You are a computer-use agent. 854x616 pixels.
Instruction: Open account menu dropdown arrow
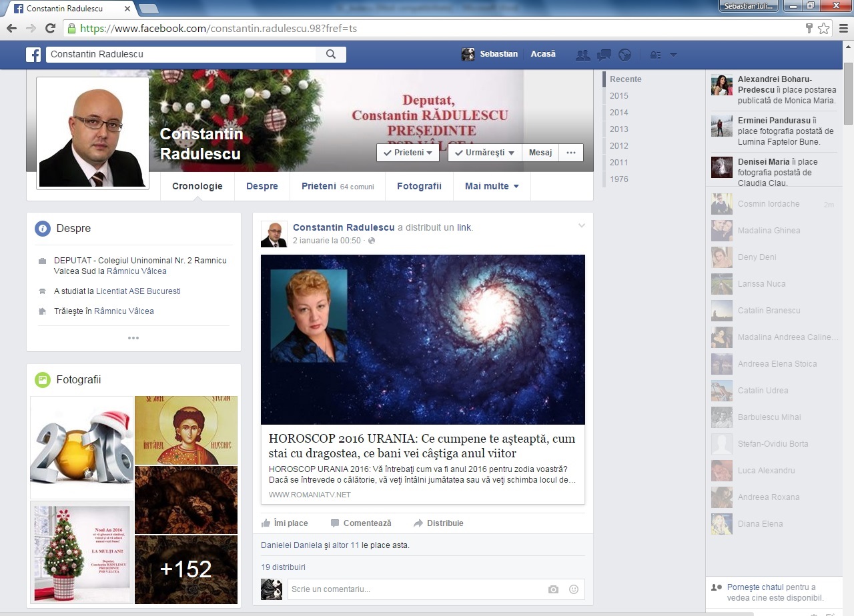[673, 55]
